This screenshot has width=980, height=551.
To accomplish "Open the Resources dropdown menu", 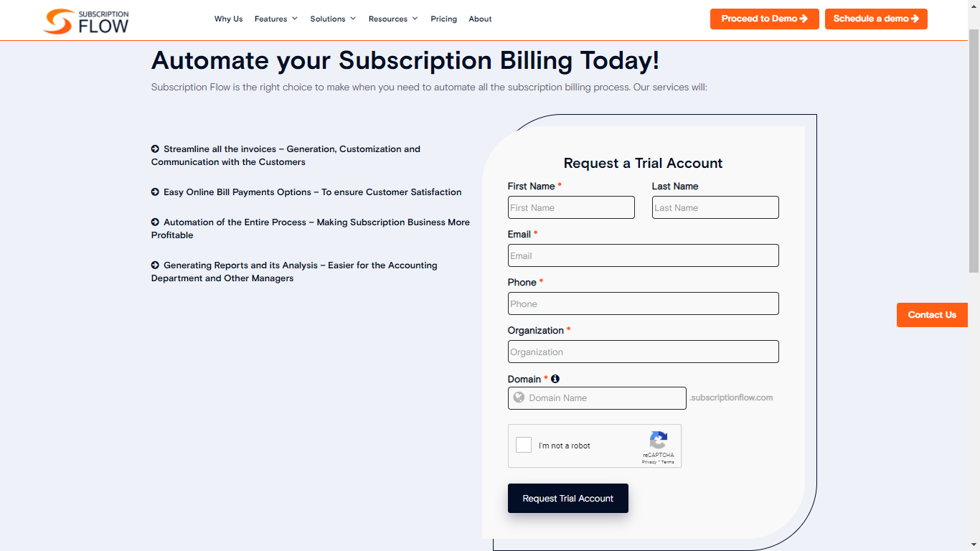I will click(392, 19).
